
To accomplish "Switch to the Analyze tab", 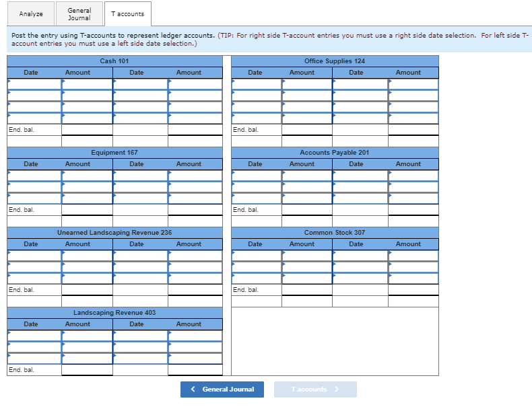I will click(31, 14).
